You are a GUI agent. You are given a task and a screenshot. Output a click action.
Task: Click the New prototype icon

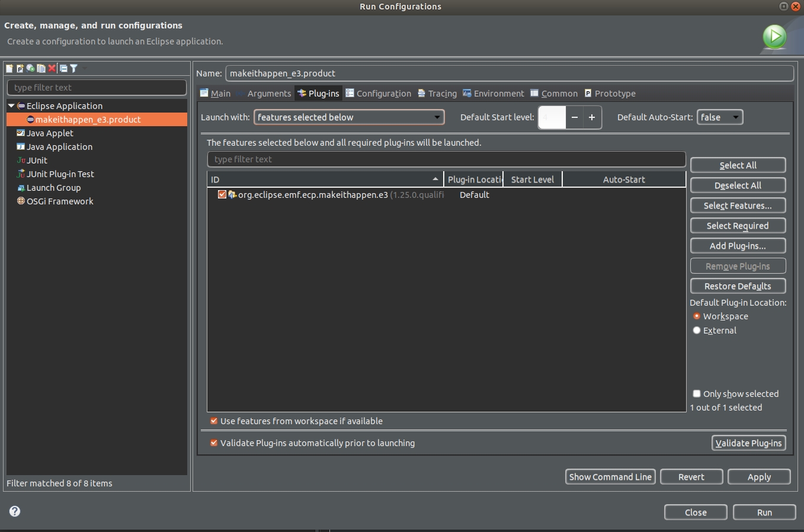coord(20,68)
